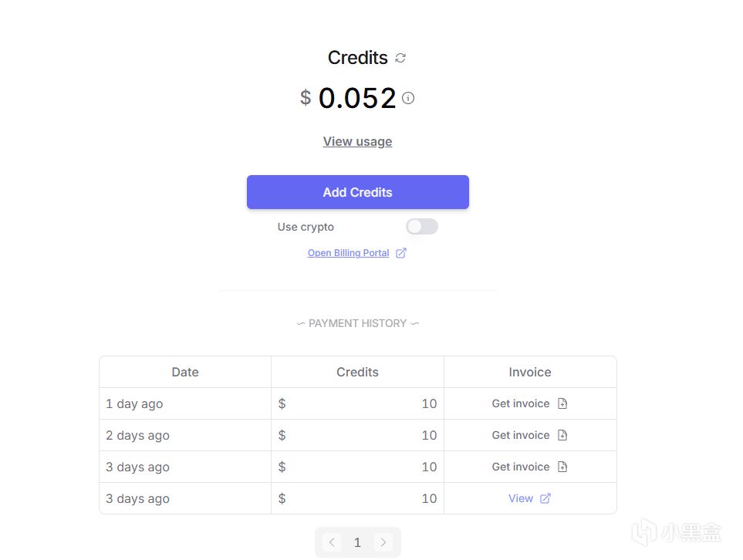Click the refresh credits icon
Viewport: 743px width, 560px height.
pos(400,58)
